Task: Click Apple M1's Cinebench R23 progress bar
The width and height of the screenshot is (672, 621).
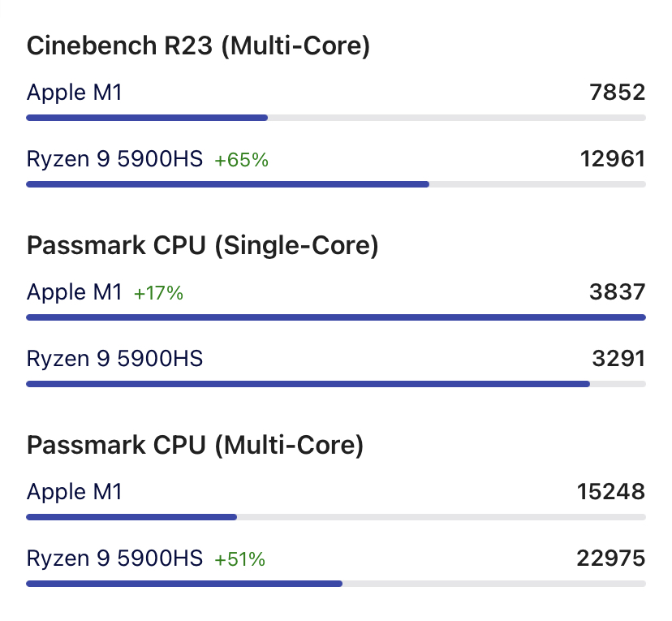Action: point(335,118)
